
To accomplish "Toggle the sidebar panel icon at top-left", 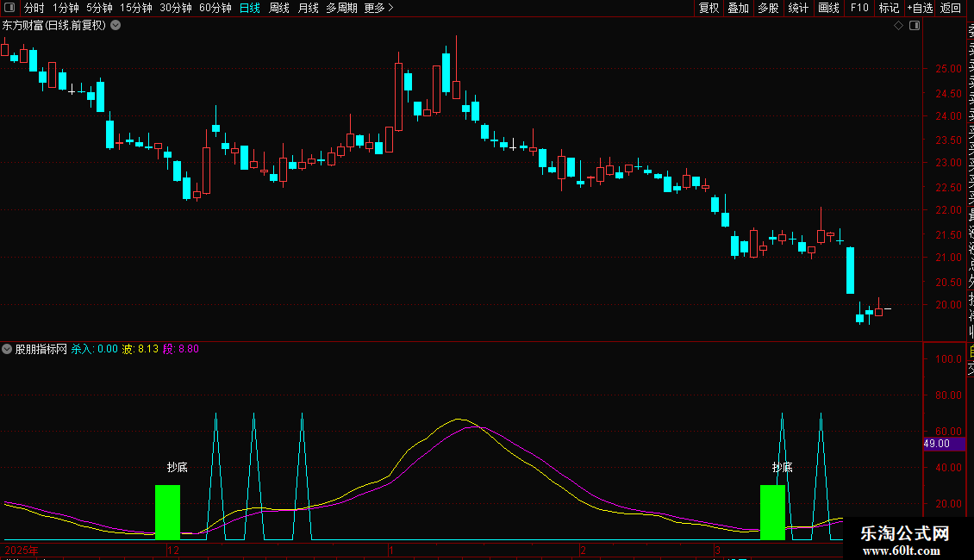I will (x=9, y=8).
